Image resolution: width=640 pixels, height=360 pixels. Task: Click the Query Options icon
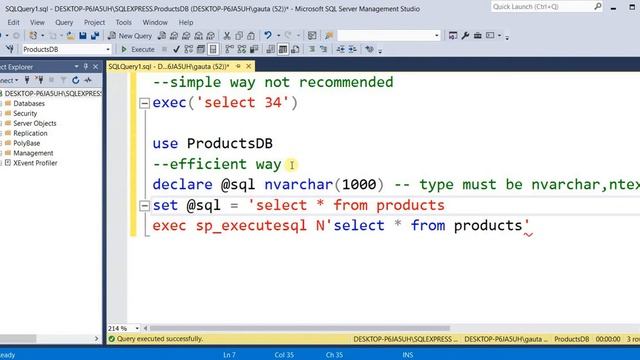pyautogui.click(x=201, y=49)
